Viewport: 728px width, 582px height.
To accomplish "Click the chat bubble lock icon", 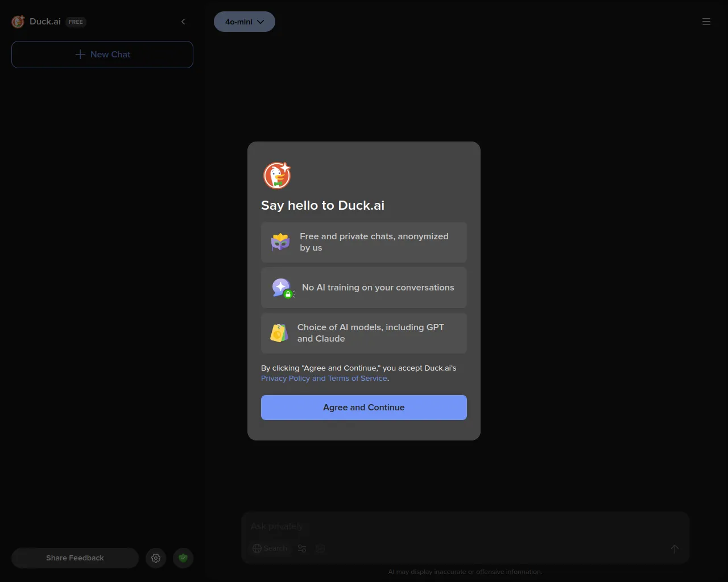I will [282, 288].
